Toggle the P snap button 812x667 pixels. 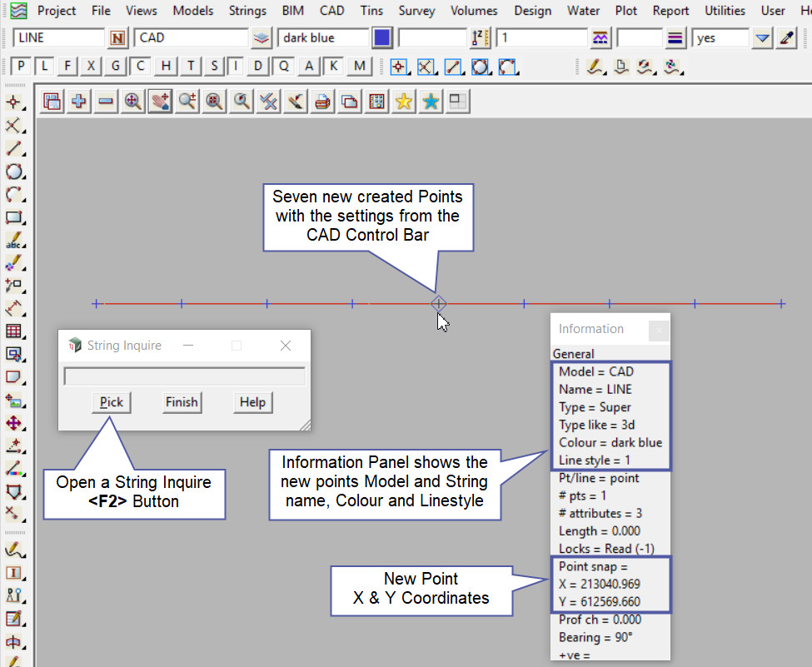(x=22, y=67)
